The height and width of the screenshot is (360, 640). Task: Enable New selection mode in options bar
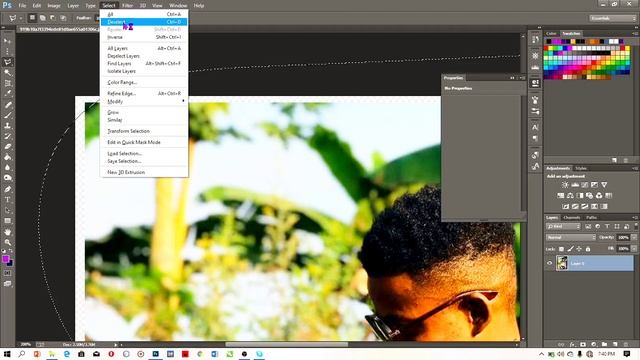point(32,18)
